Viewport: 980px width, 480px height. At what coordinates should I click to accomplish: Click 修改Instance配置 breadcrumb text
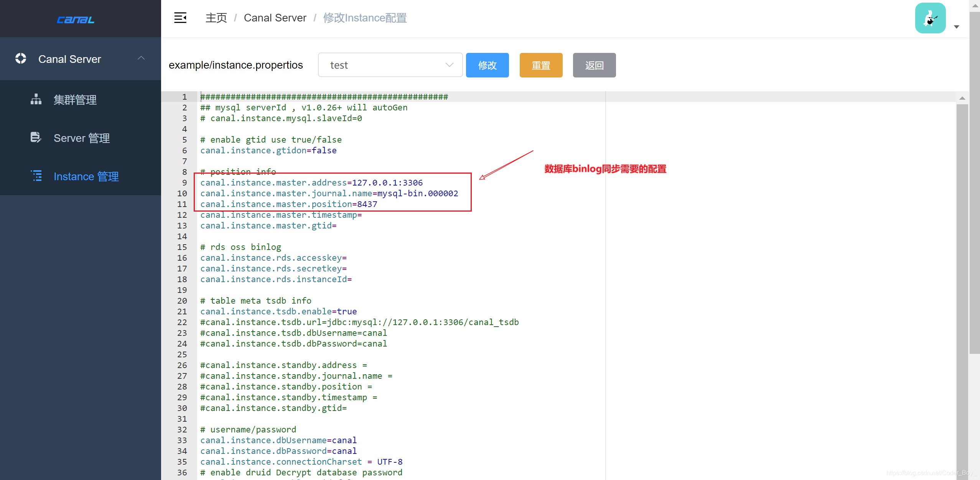(365, 18)
